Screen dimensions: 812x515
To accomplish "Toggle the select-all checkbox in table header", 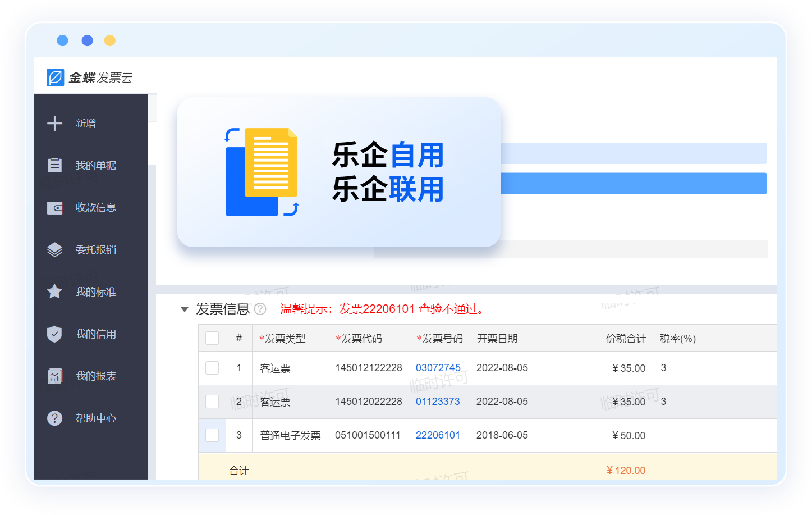I will click(212, 338).
